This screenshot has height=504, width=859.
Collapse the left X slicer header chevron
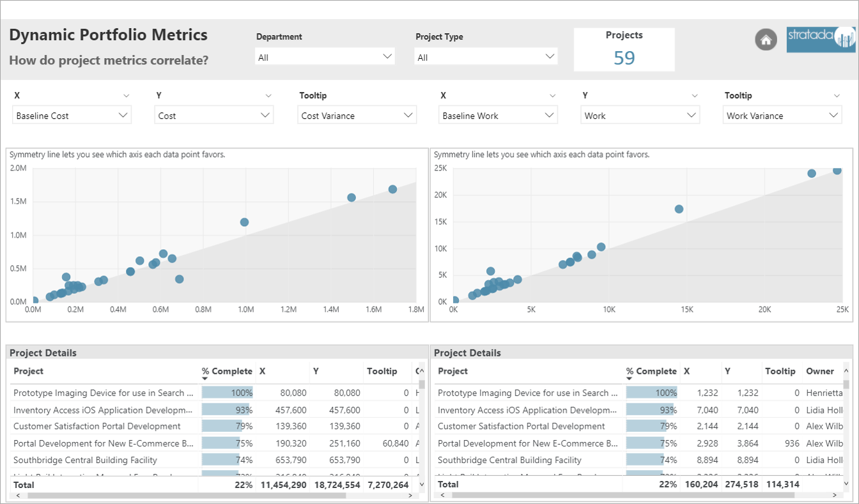click(x=125, y=96)
